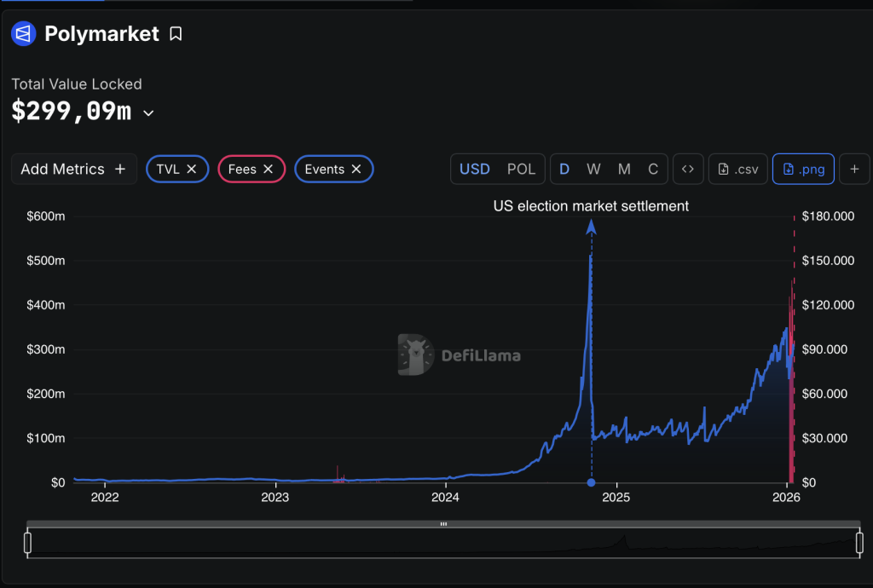Viewport: 873px width, 588px height.
Task: Switch denomination to USD
Action: (x=474, y=169)
